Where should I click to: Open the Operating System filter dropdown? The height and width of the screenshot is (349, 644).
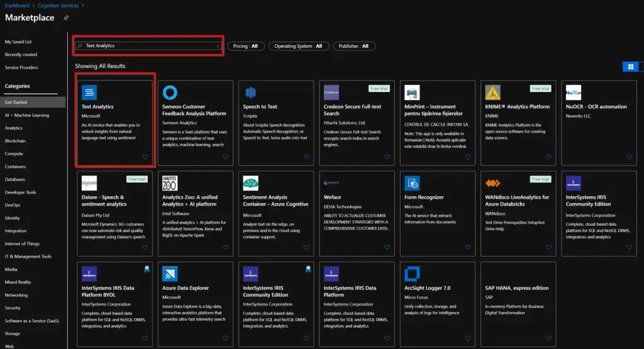point(299,46)
